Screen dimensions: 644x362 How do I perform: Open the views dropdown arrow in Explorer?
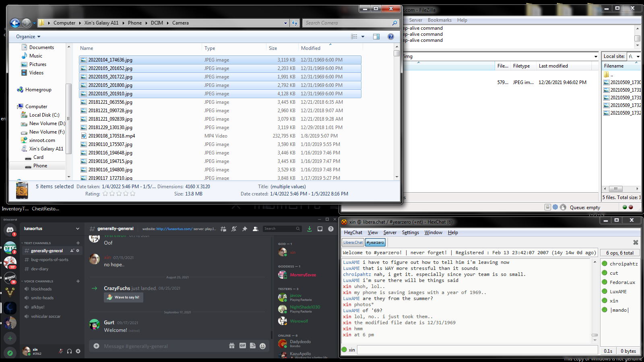(363, 37)
